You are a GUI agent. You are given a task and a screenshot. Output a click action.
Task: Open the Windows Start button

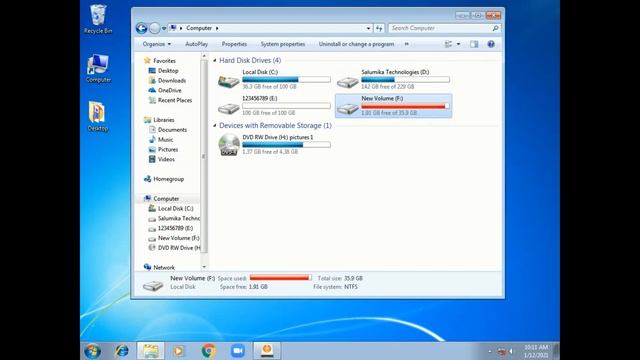click(92, 351)
